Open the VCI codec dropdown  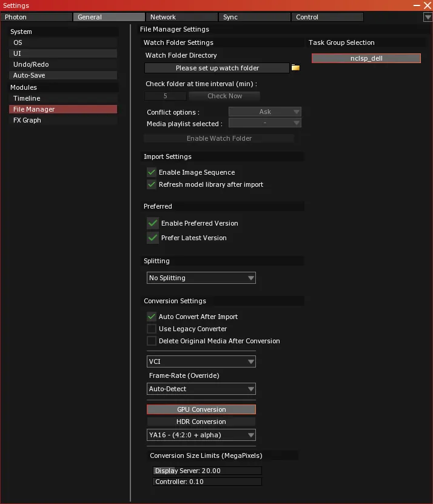[x=201, y=361]
